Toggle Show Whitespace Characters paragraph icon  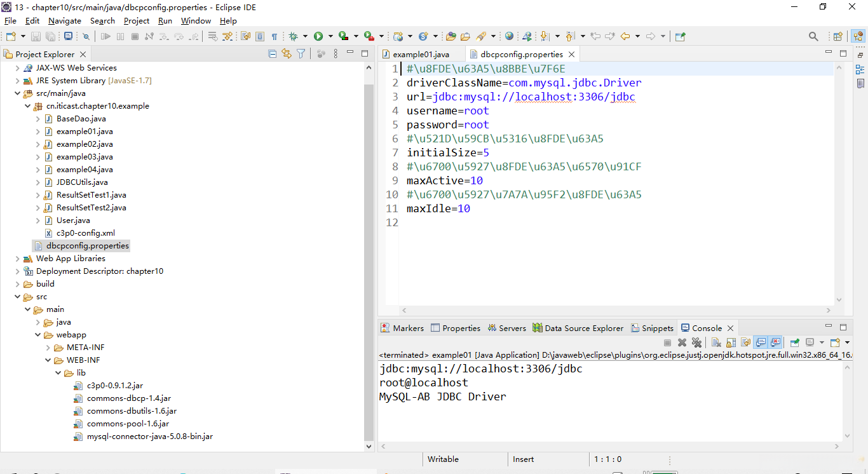click(x=275, y=37)
